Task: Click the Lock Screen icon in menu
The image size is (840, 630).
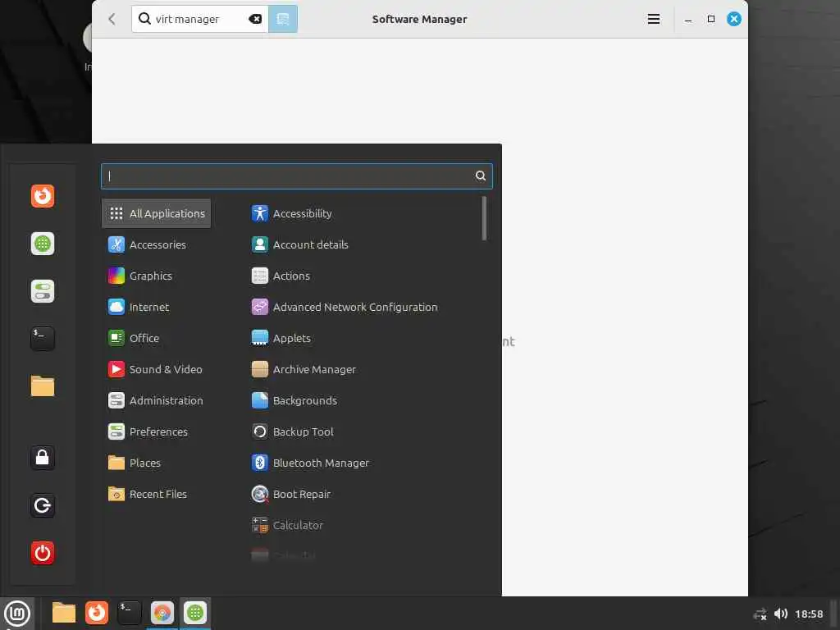Action: point(43,458)
